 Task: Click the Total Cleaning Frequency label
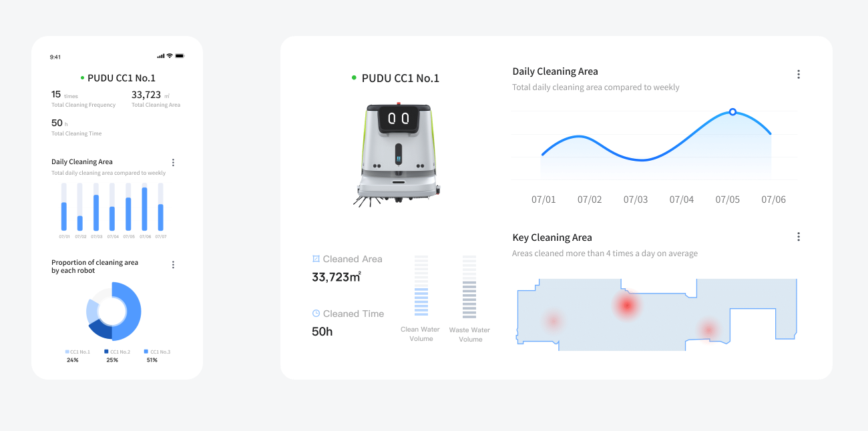click(x=83, y=105)
